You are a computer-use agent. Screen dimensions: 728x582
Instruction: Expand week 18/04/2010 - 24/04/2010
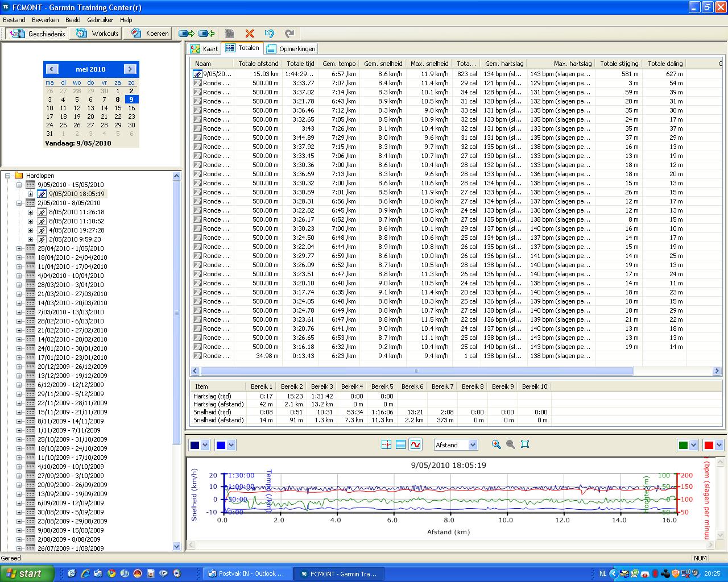tap(19, 257)
